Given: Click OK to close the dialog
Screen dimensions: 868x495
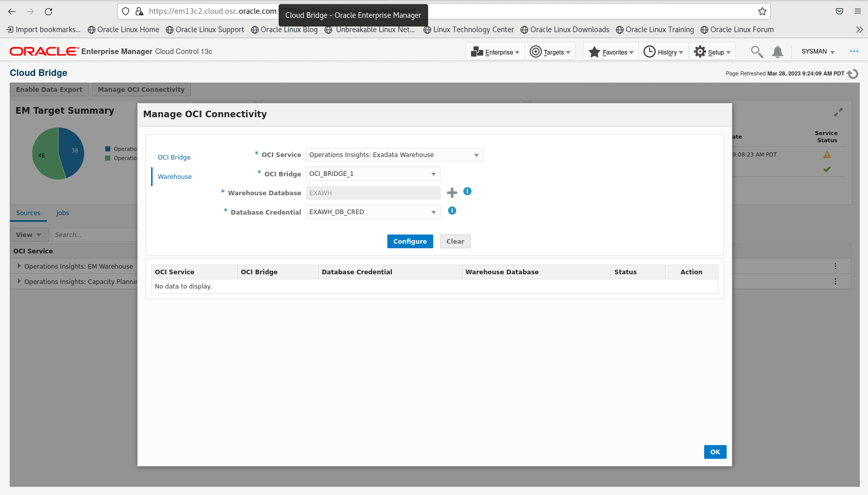Looking at the screenshot, I should pyautogui.click(x=715, y=452).
